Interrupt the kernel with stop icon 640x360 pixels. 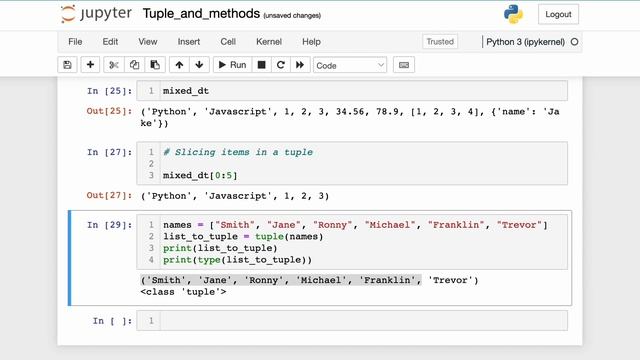click(262, 65)
